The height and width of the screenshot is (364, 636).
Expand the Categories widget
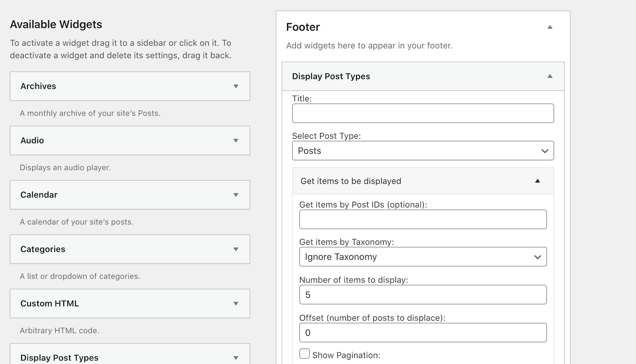236,249
